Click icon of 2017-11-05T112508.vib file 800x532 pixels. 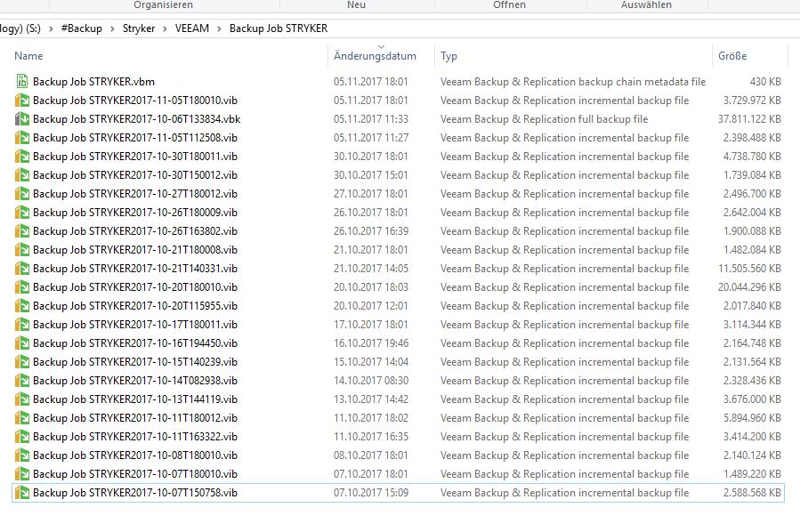point(22,138)
